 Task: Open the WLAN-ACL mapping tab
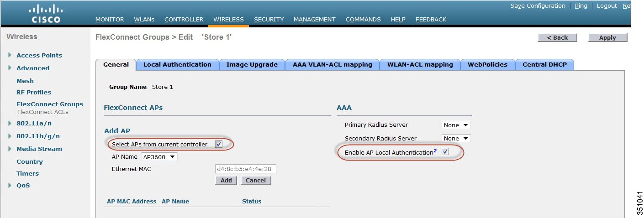pyautogui.click(x=420, y=65)
